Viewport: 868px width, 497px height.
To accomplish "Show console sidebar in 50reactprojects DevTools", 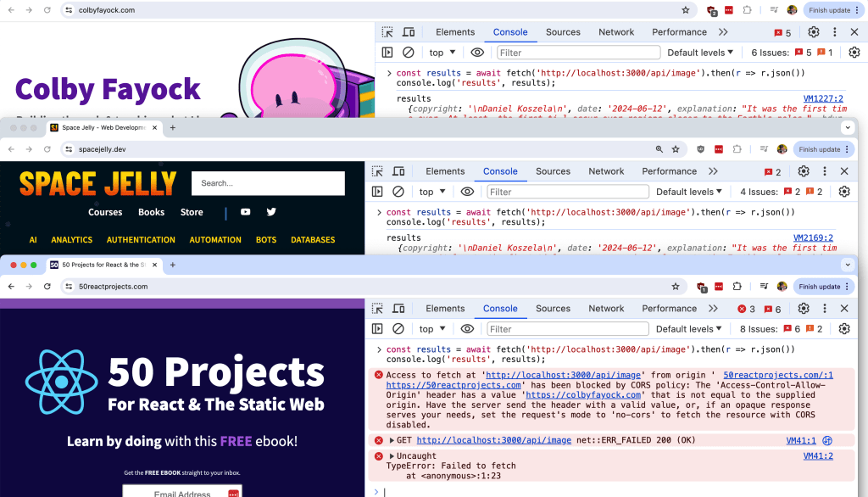I will (x=377, y=329).
